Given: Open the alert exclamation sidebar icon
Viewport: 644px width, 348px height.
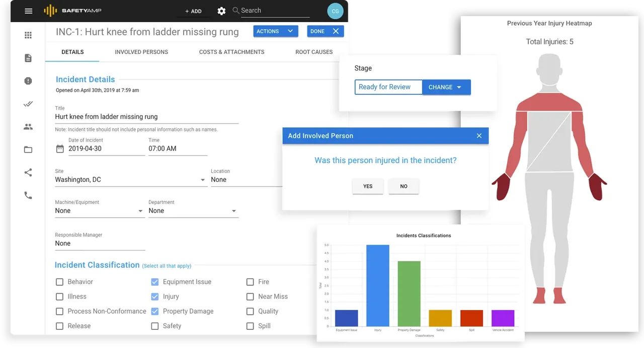Looking at the screenshot, I should pyautogui.click(x=28, y=81).
